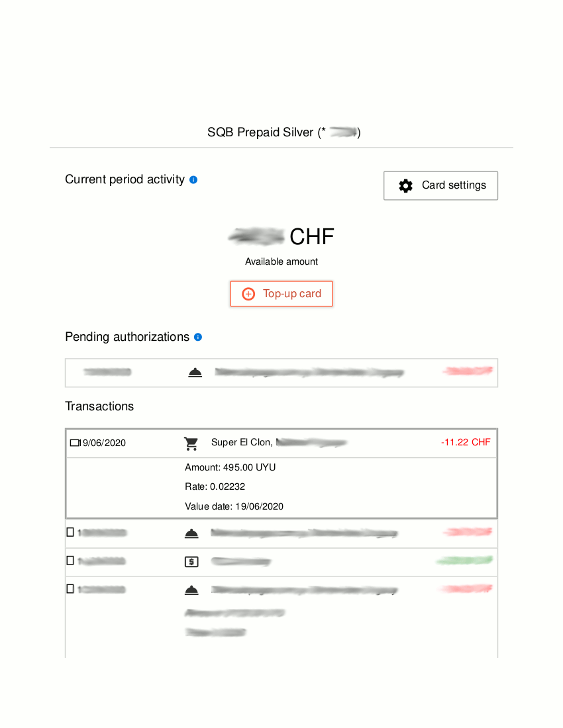Click the Available amount balance in CHF
The height and width of the screenshot is (728, 563).
281,237
